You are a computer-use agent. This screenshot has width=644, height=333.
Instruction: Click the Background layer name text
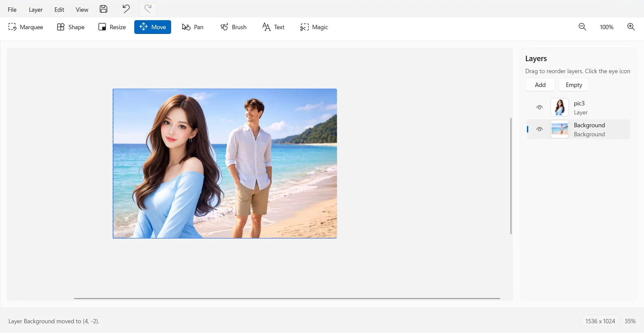589,125
